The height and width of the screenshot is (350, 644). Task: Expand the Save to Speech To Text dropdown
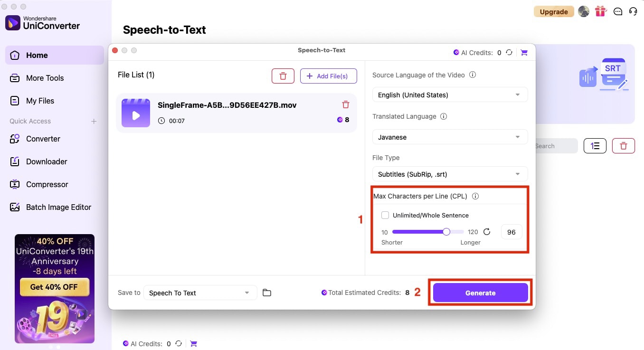200,293
